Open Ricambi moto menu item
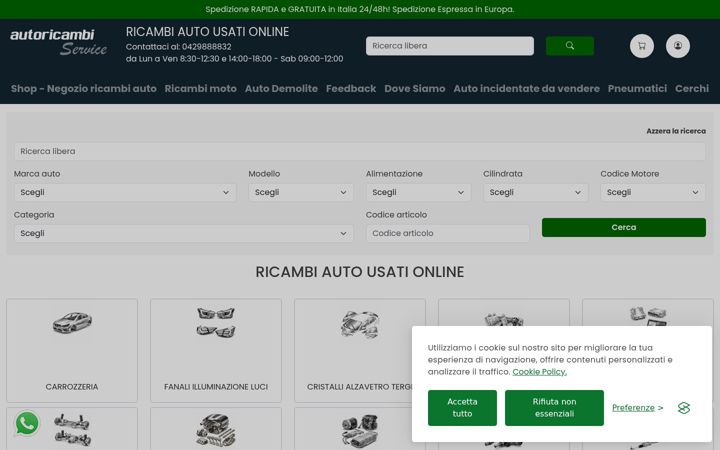The width and height of the screenshot is (720, 450). (201, 89)
